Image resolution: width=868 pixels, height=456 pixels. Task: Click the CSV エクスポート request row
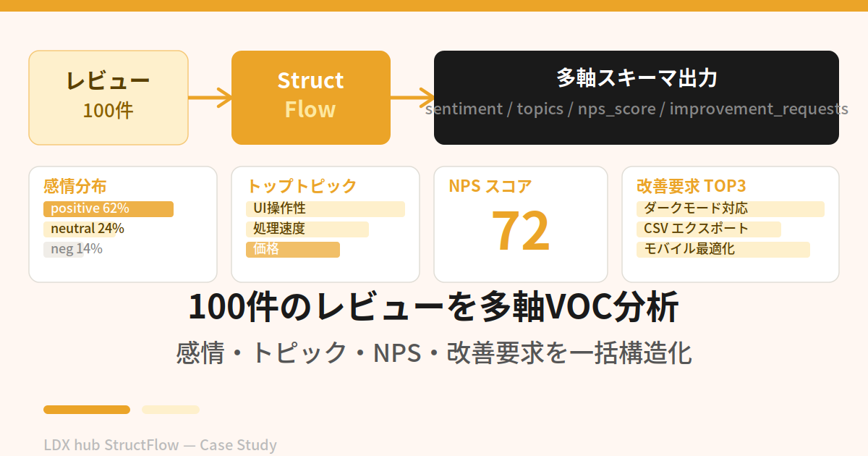pos(709,229)
